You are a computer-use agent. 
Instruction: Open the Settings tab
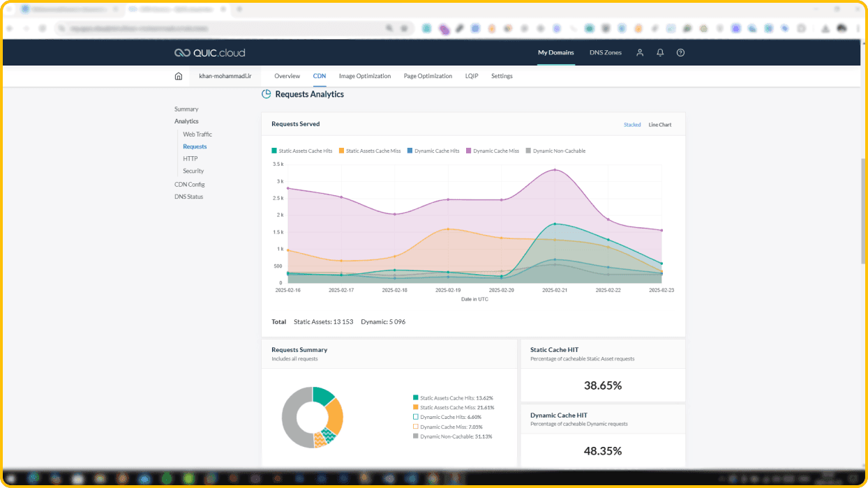[x=502, y=76]
